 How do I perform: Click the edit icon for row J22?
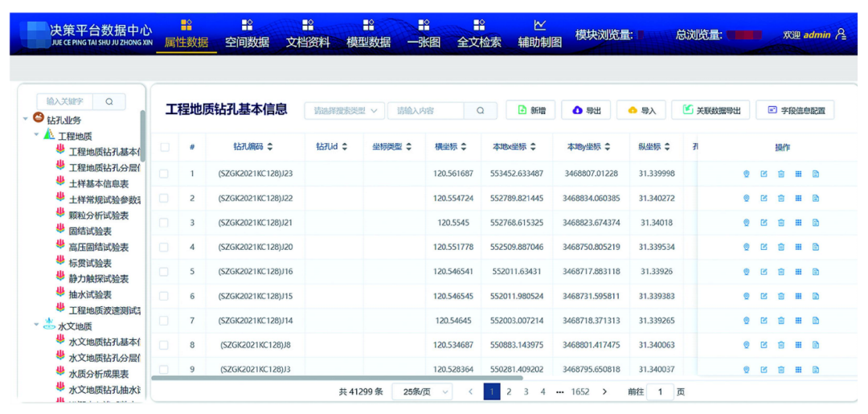764,198
